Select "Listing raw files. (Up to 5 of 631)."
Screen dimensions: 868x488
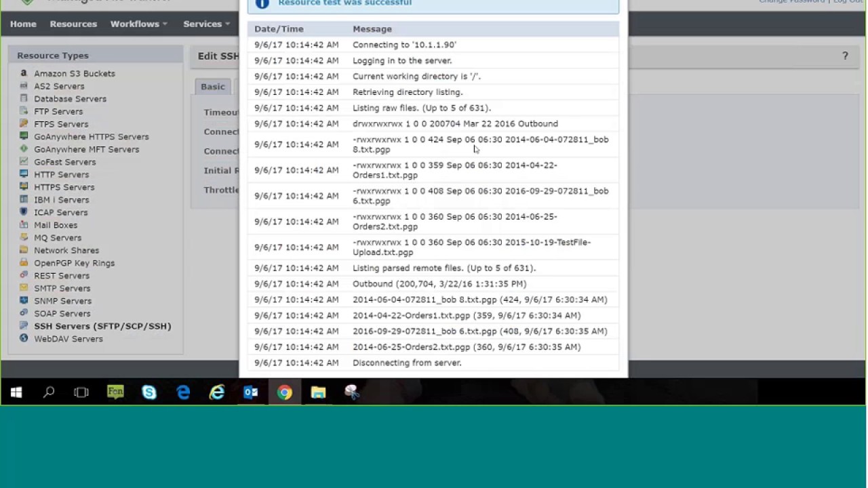pyautogui.click(x=422, y=108)
